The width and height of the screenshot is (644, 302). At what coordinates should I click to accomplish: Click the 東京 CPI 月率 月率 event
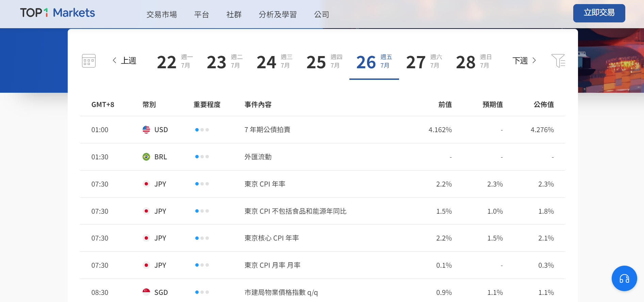point(272,265)
